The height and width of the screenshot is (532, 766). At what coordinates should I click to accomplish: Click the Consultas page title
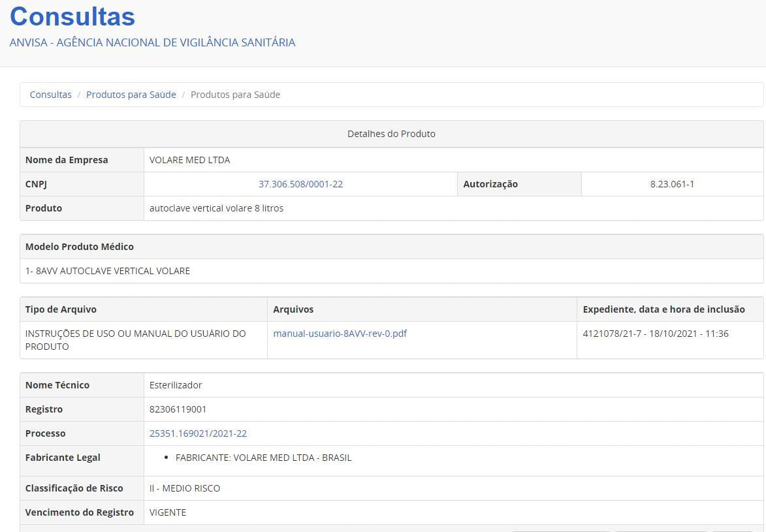click(x=72, y=17)
